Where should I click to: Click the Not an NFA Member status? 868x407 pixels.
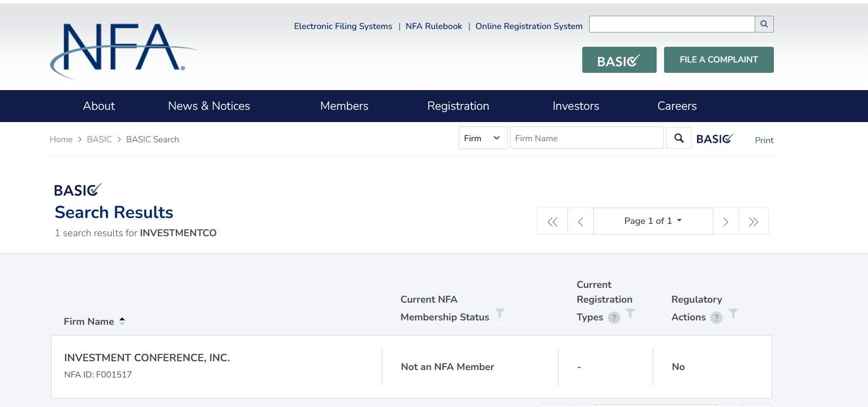pos(447,367)
